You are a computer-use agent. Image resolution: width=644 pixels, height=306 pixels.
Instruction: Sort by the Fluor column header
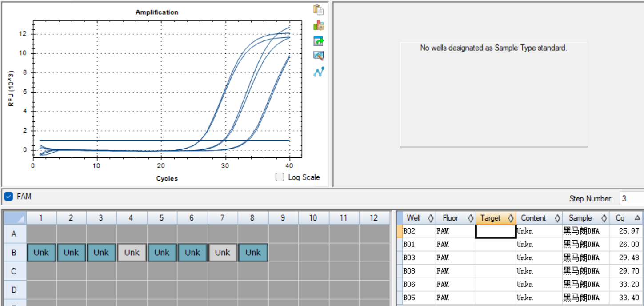click(x=456, y=218)
